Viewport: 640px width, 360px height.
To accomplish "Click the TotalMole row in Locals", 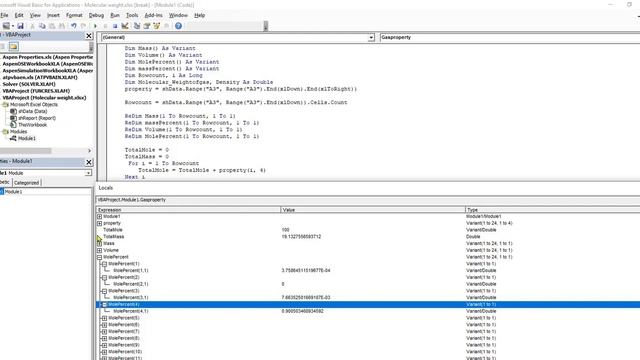I will click(368, 230).
